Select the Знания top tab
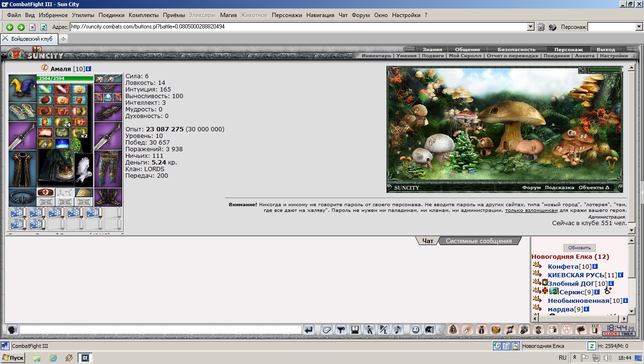The height and width of the screenshot is (364, 644). point(432,49)
